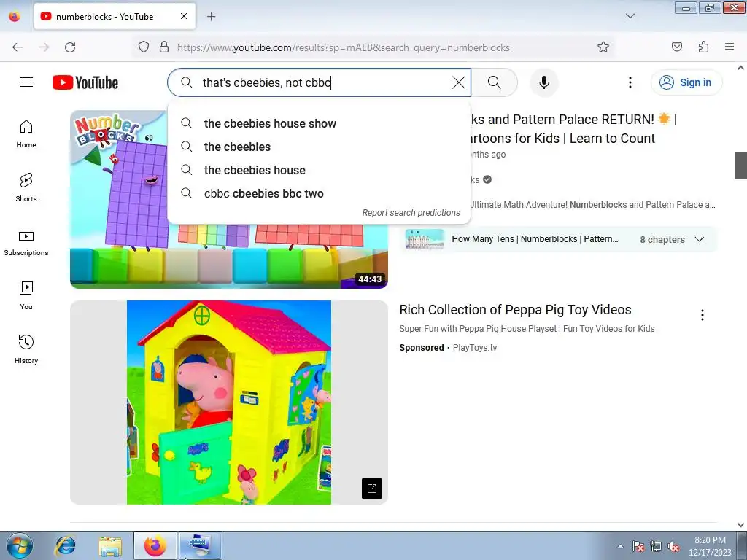The height and width of the screenshot is (560, 747).
Task: Select suggestion 'the cbeebies'
Action: click(319, 147)
